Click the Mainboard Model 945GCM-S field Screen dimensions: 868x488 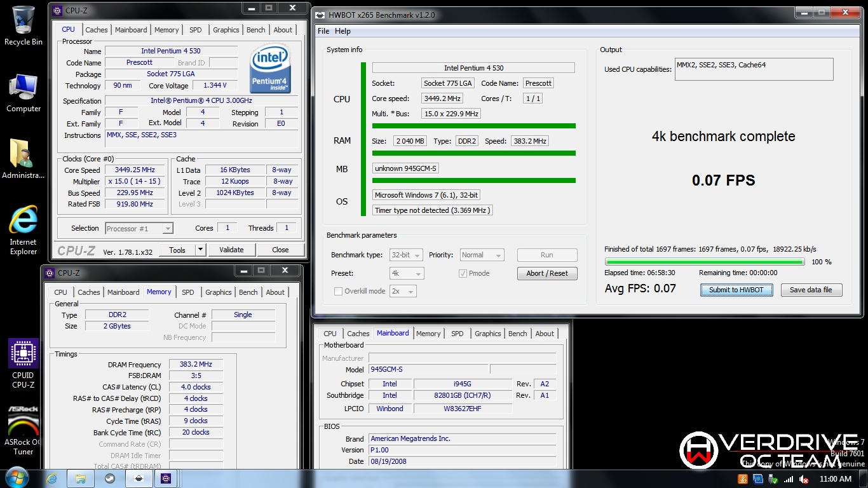pos(428,369)
